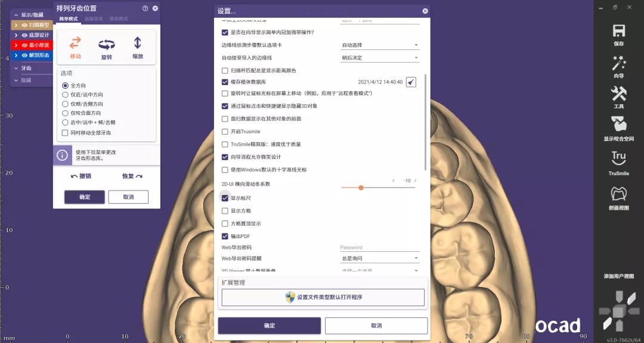Click 撤销 undo in tooth position panel

81,176
